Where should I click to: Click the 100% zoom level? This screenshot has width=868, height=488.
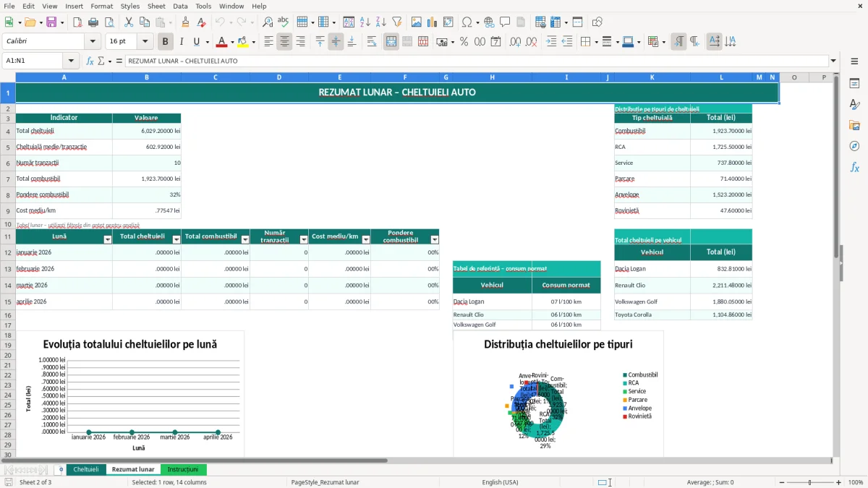[856, 482]
